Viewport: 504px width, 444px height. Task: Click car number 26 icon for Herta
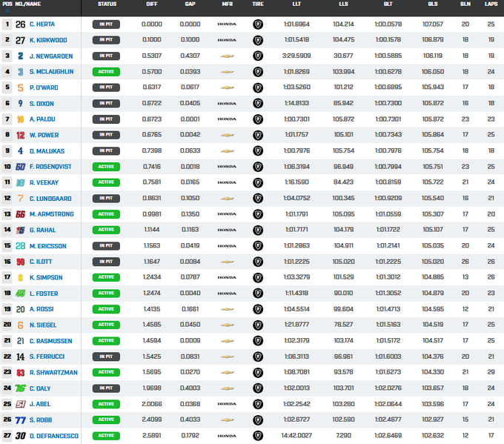[x=20, y=24]
